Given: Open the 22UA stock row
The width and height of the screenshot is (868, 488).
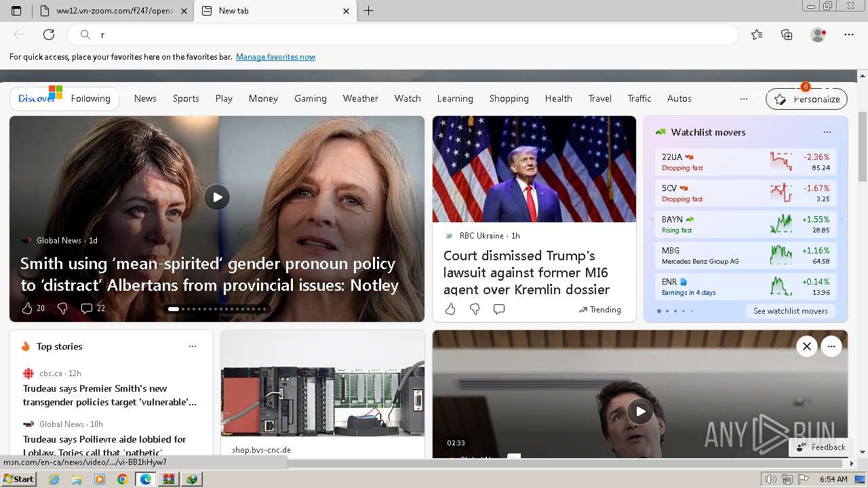Looking at the screenshot, I should coord(745,162).
